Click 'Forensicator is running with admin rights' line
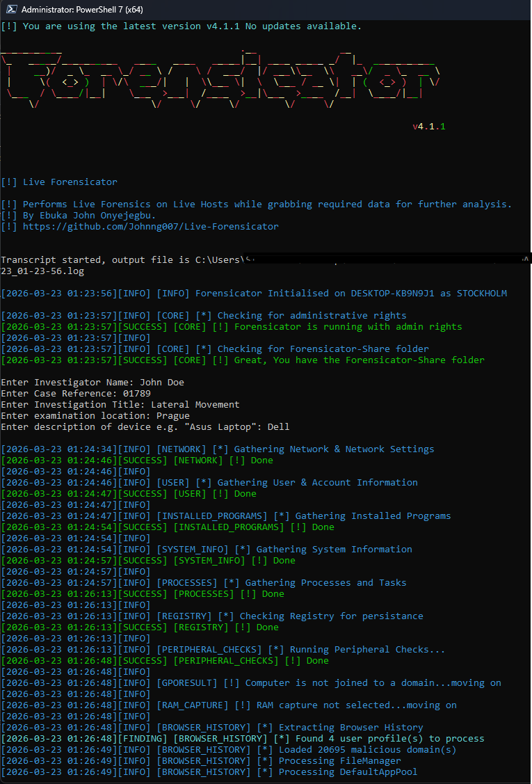Screen dimensions: 532x784 (x=232, y=326)
